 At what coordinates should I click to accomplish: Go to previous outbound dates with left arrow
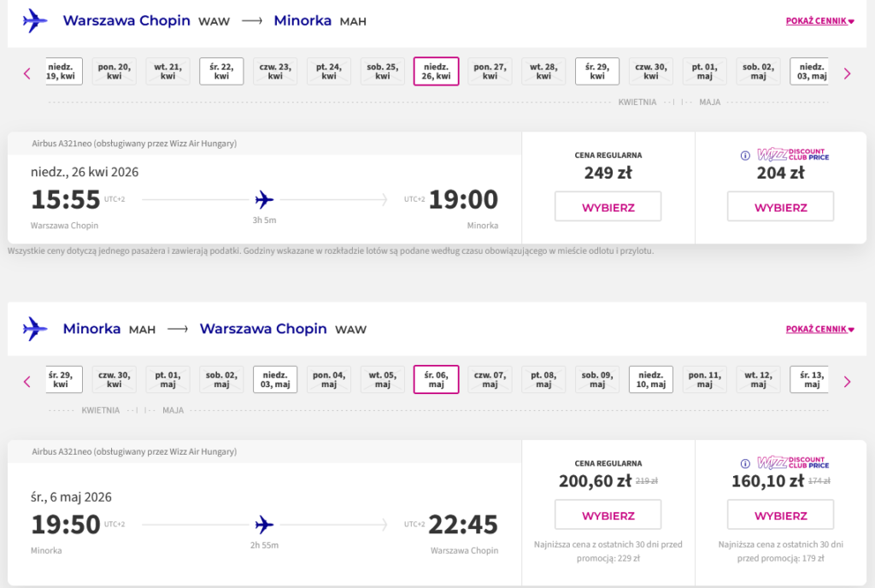26,73
